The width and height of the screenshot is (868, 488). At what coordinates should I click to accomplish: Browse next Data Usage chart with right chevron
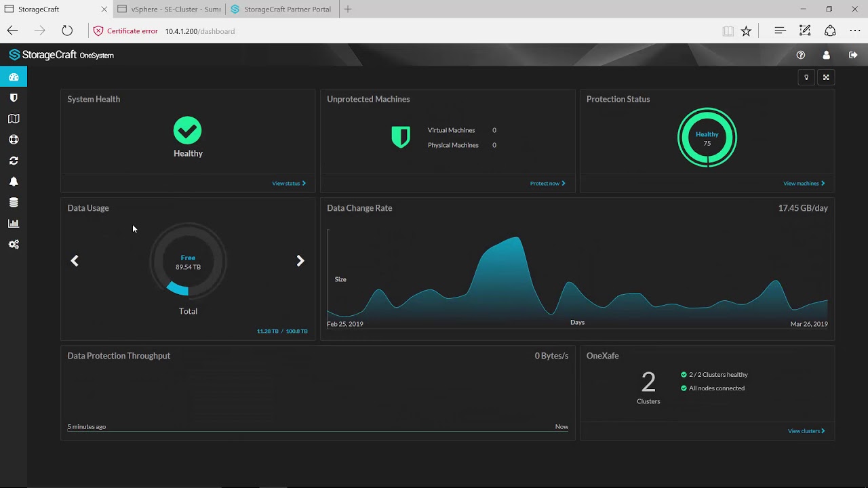[x=300, y=260]
